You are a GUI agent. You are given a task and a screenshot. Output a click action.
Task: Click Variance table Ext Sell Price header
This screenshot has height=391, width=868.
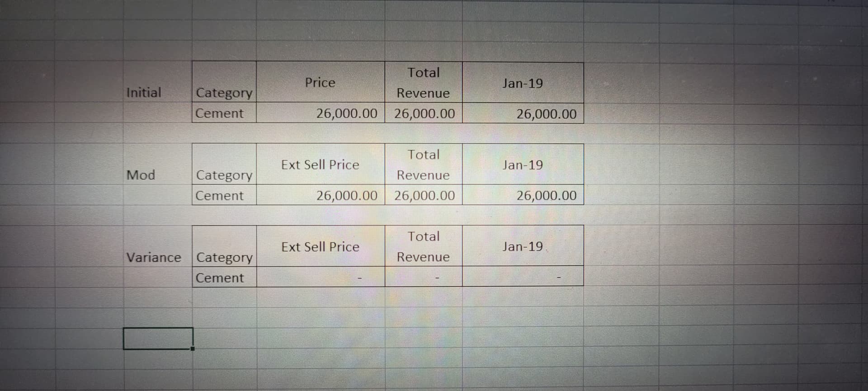321,246
